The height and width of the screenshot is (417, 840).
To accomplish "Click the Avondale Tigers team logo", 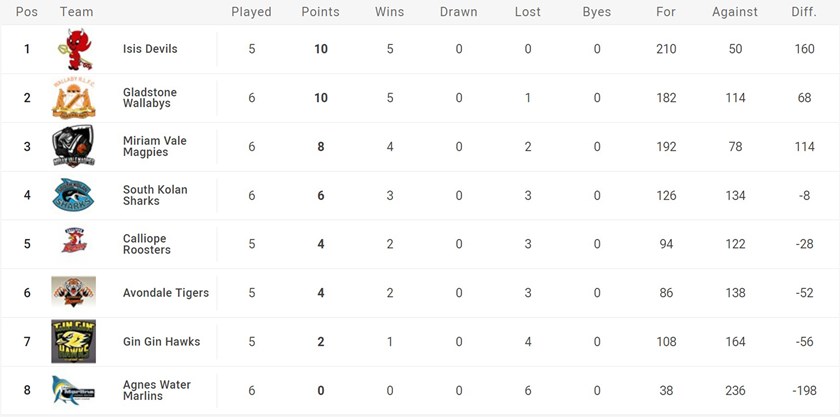I will (74, 292).
